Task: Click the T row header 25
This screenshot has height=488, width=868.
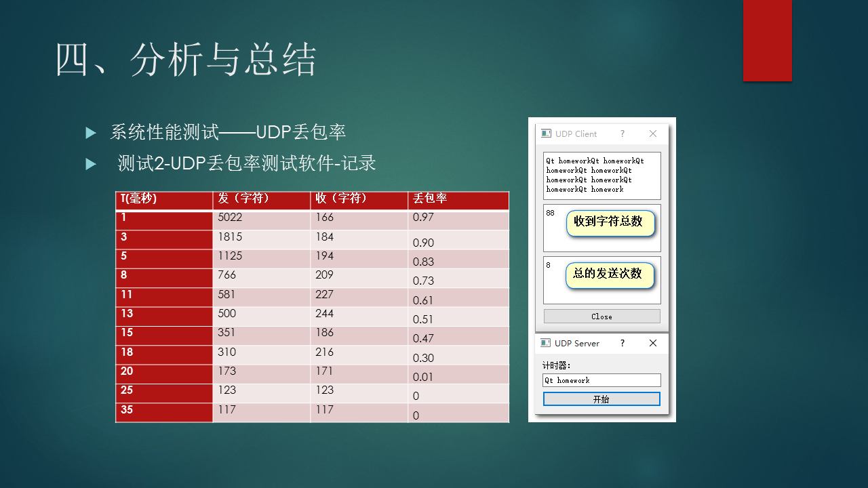Action: coord(164,394)
